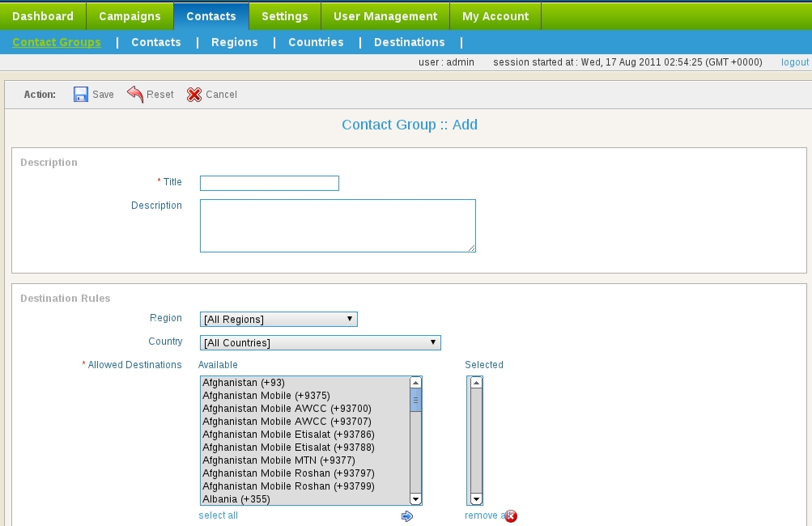
Task: Open the Countries submenu item
Action: (x=316, y=42)
